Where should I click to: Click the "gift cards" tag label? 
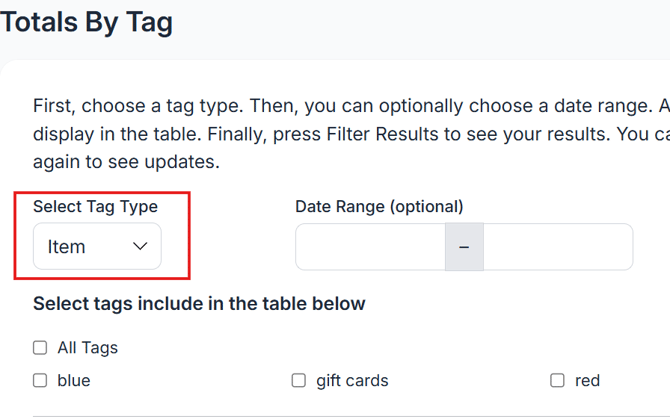352,380
